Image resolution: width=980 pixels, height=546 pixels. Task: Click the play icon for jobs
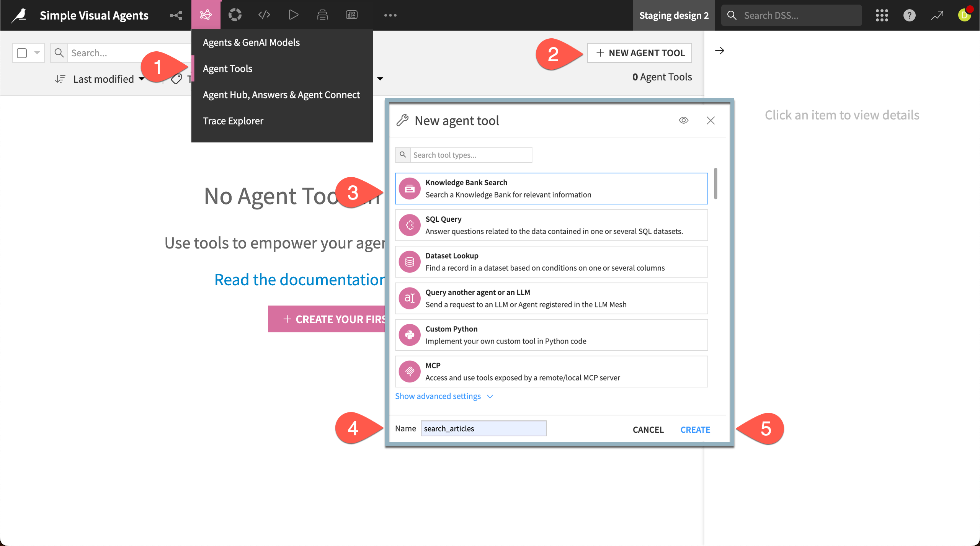293,15
